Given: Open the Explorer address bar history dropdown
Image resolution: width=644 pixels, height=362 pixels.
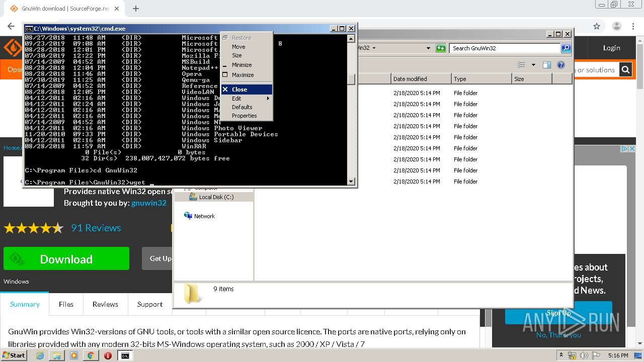Looking at the screenshot, I should click(x=428, y=48).
